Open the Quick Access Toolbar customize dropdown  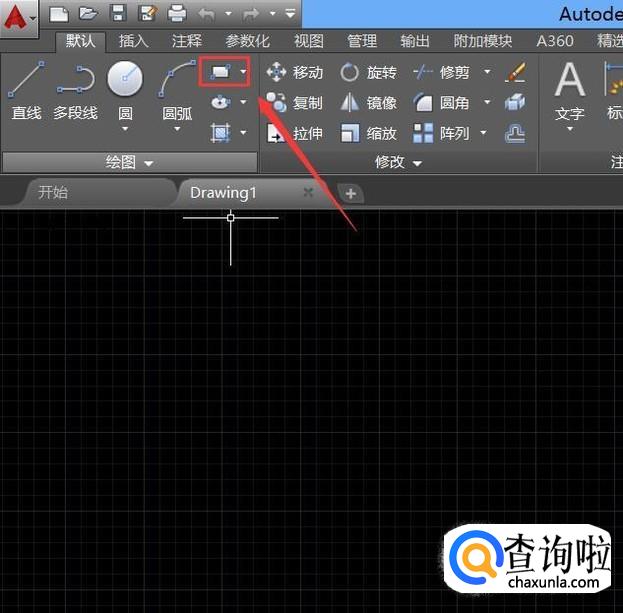(x=290, y=14)
